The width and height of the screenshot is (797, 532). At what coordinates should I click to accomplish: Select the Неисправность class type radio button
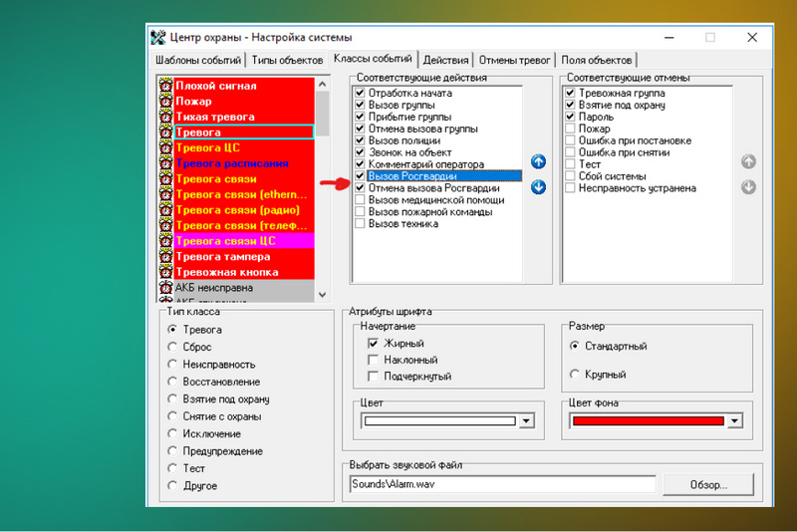tap(173, 365)
